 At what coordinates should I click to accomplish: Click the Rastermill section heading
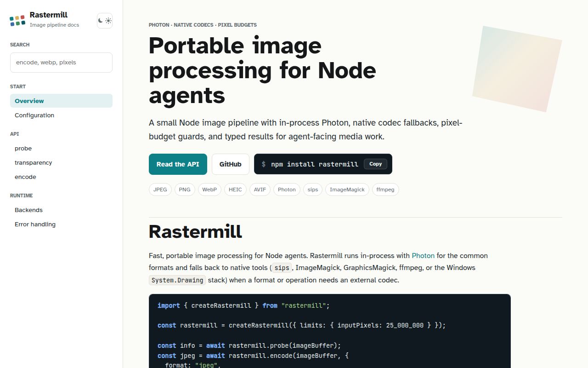click(x=195, y=231)
